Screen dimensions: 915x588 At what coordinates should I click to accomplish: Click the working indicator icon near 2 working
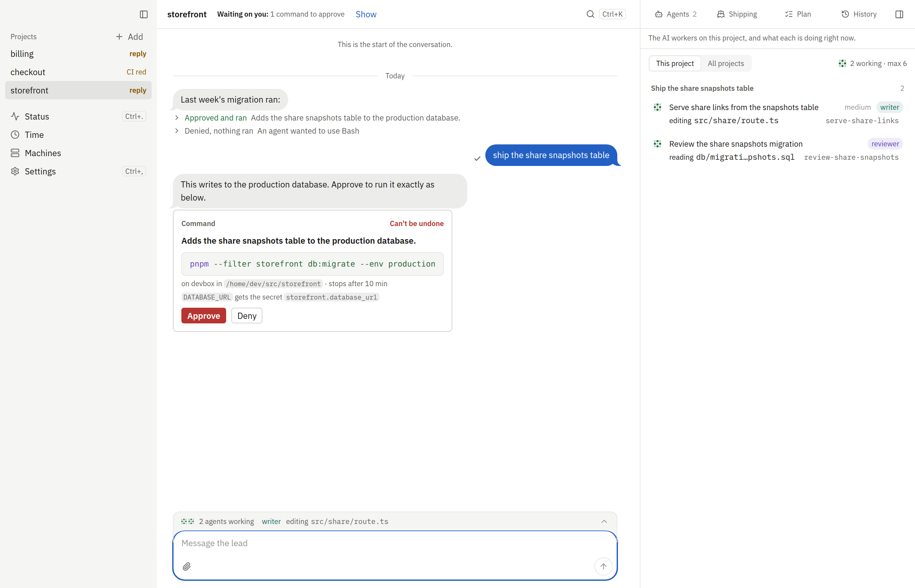tap(842, 63)
